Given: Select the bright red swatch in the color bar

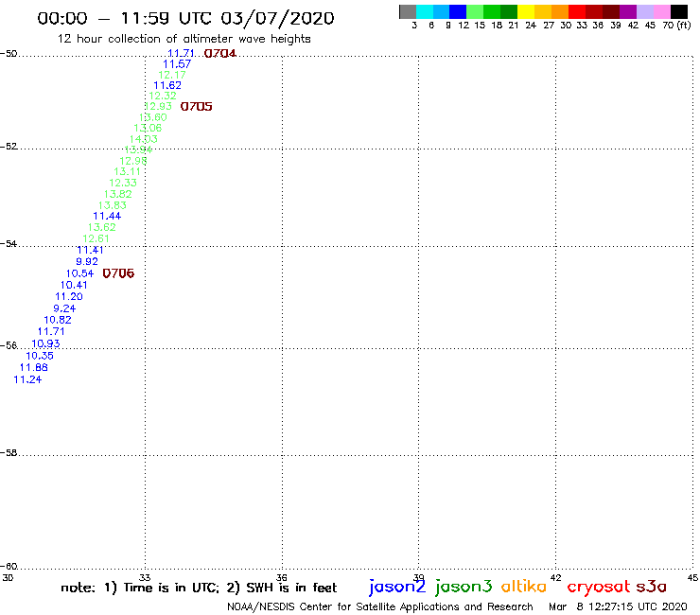Looking at the screenshot, I should 577,11.
